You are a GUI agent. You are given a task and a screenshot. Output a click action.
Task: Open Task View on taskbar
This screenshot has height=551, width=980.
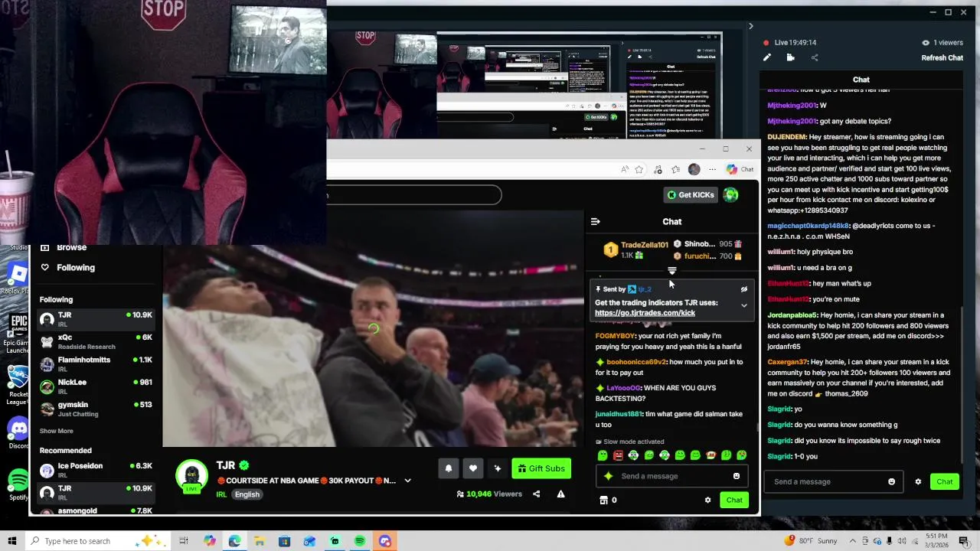184,541
